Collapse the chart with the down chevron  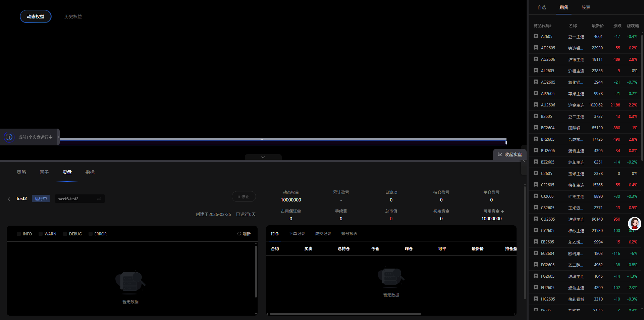(263, 157)
